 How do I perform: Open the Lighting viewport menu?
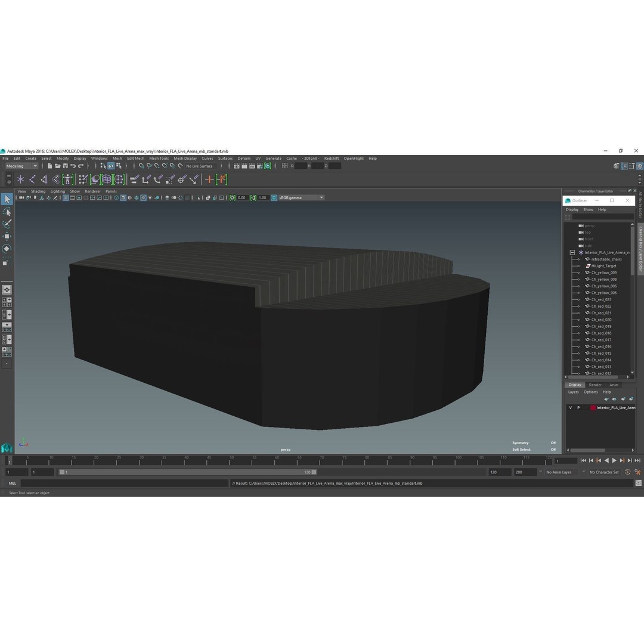click(57, 191)
